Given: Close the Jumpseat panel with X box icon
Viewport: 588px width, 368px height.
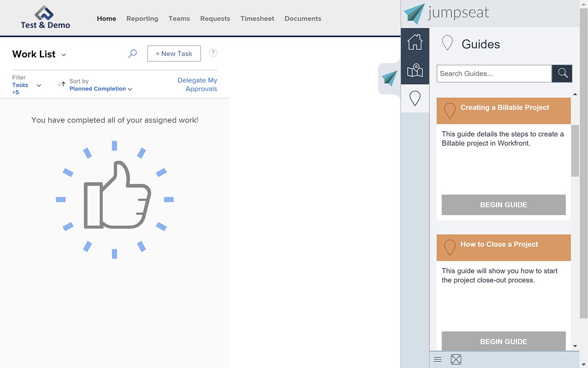Looking at the screenshot, I should point(456,360).
